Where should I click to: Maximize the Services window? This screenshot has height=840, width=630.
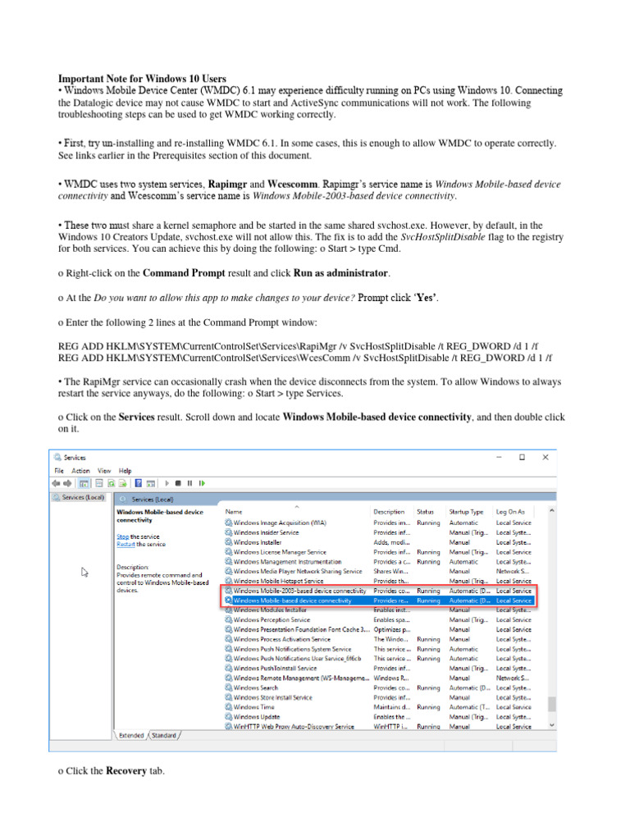click(522, 457)
